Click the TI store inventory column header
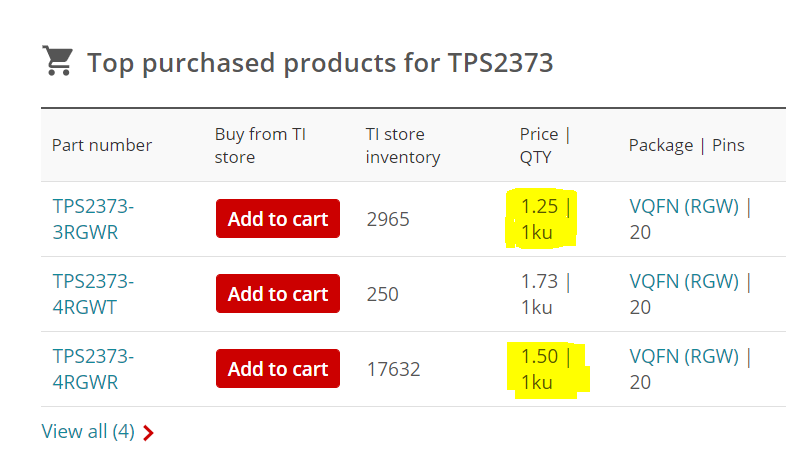The image size is (806, 463). (x=402, y=145)
